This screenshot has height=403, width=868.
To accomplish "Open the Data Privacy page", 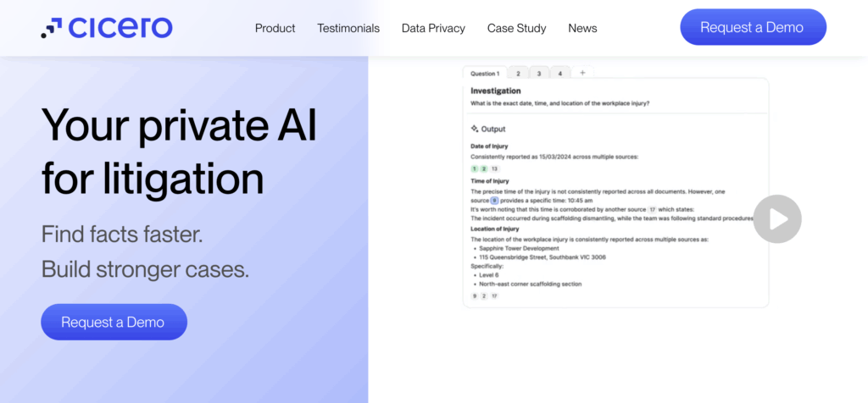I will [x=433, y=28].
